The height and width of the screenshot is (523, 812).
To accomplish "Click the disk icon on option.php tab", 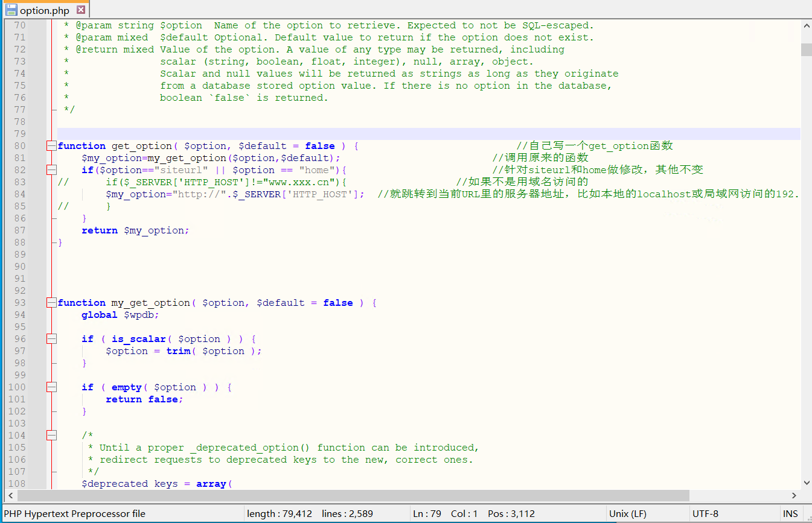I will 11,10.
